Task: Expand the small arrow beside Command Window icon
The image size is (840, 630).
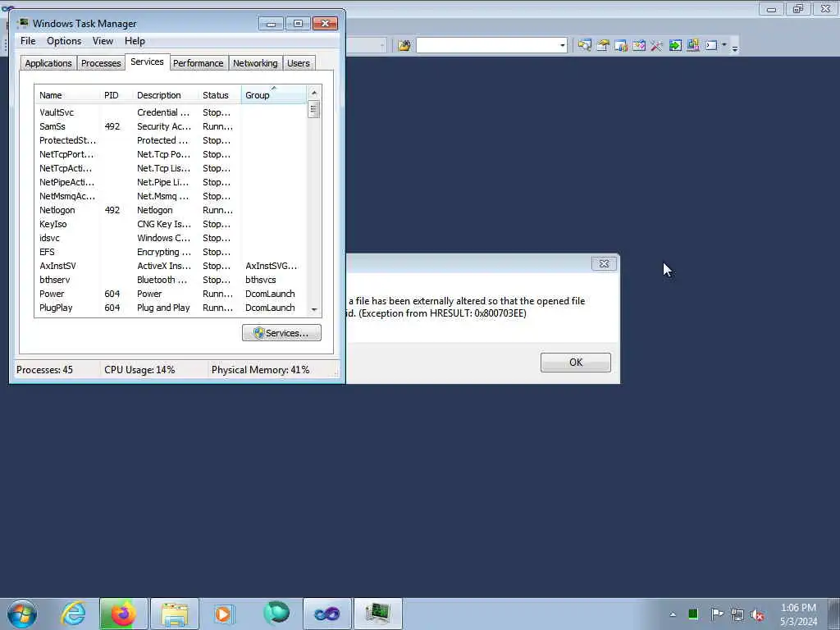Action: tap(724, 45)
